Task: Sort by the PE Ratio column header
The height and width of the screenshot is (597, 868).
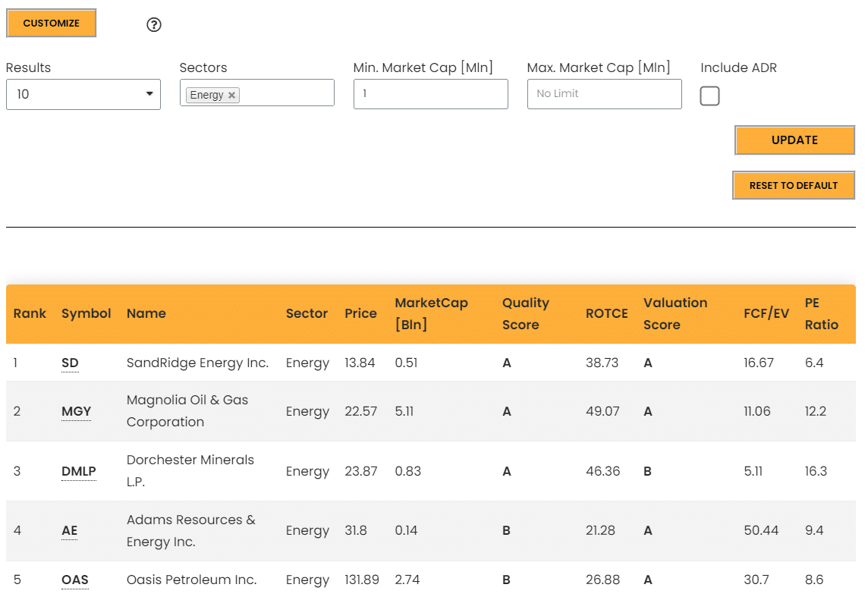Action: click(822, 314)
